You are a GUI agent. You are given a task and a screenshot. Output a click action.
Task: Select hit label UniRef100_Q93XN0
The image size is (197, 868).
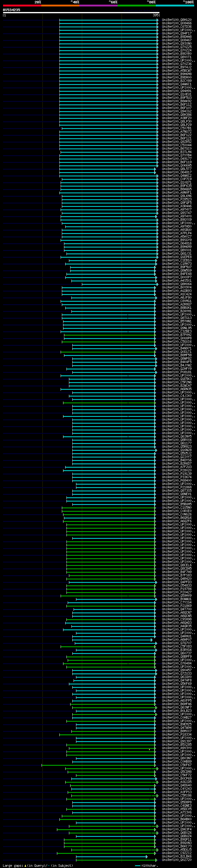176,43
